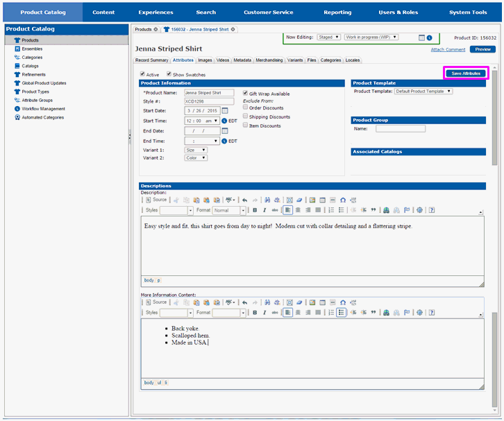
Task: Close the Products breadcrumb tab
Action: 156,29
